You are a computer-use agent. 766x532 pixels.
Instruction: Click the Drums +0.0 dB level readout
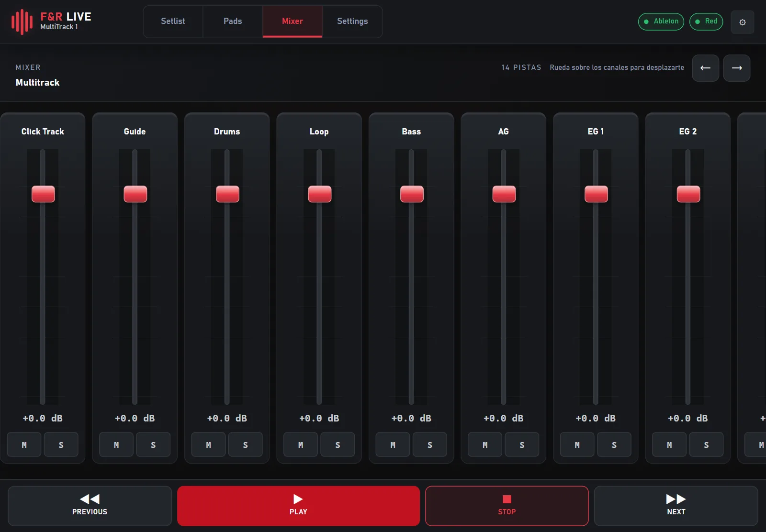(227, 418)
